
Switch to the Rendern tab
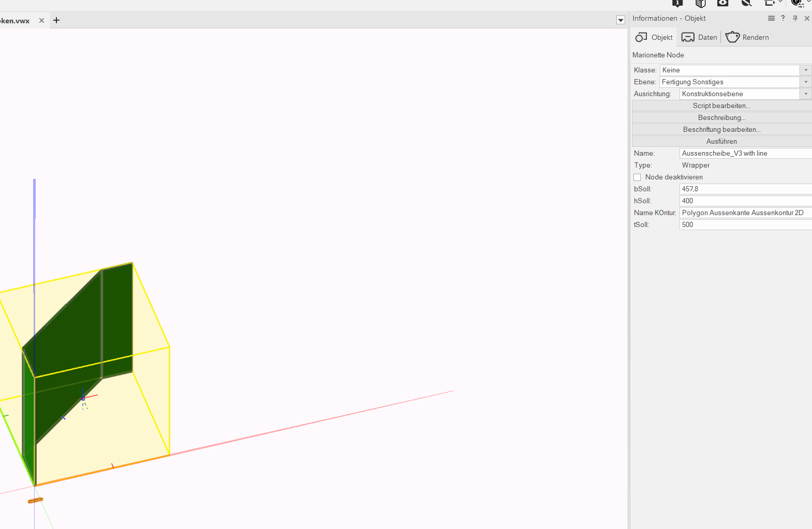(747, 37)
